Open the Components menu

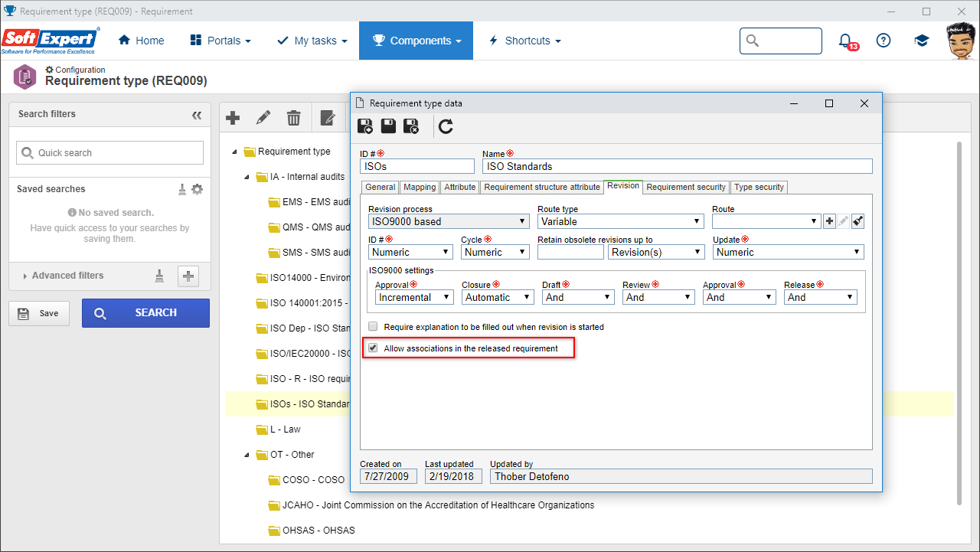(416, 41)
